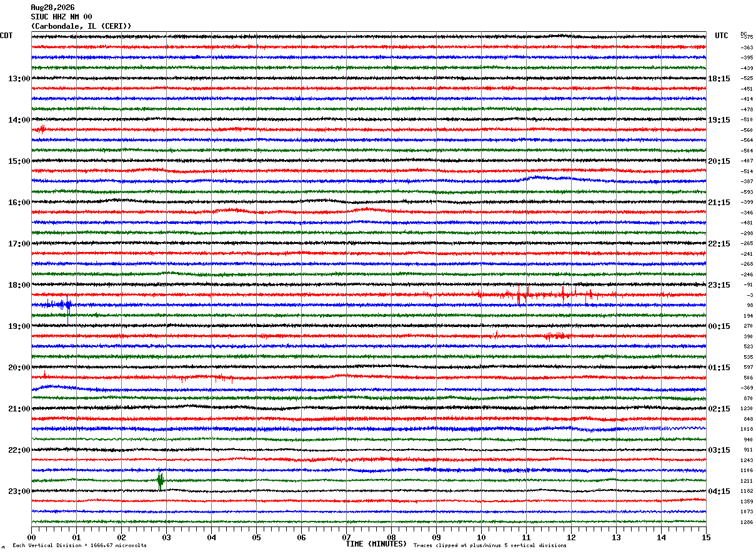The height and width of the screenshot is (554, 756).
Task: Click the 08 minute tick label
Action: (x=391, y=537)
